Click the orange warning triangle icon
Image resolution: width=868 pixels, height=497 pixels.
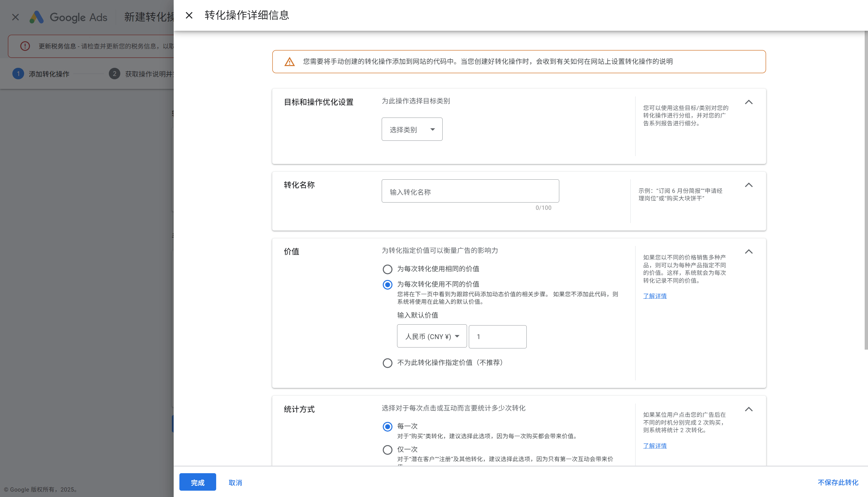coord(289,62)
